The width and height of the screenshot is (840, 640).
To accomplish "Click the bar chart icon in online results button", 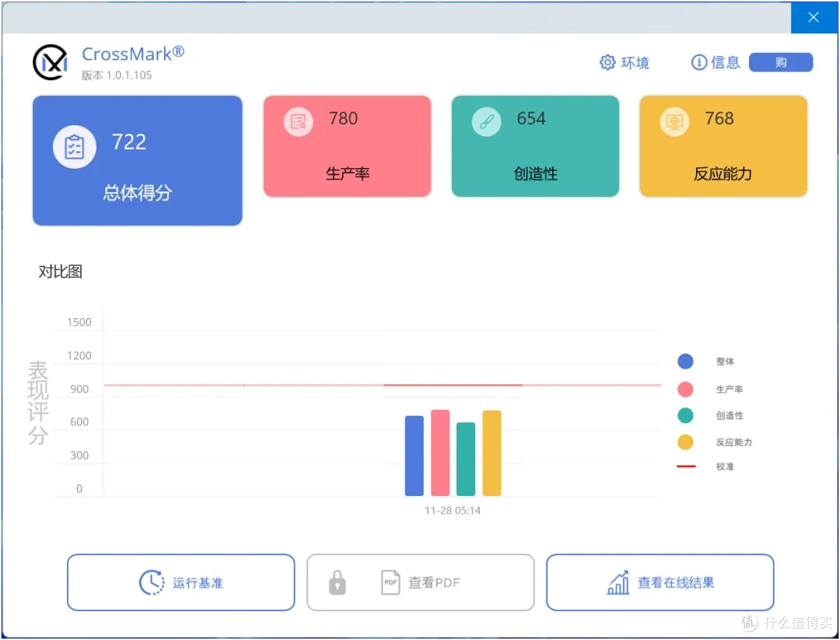I will pos(618,582).
